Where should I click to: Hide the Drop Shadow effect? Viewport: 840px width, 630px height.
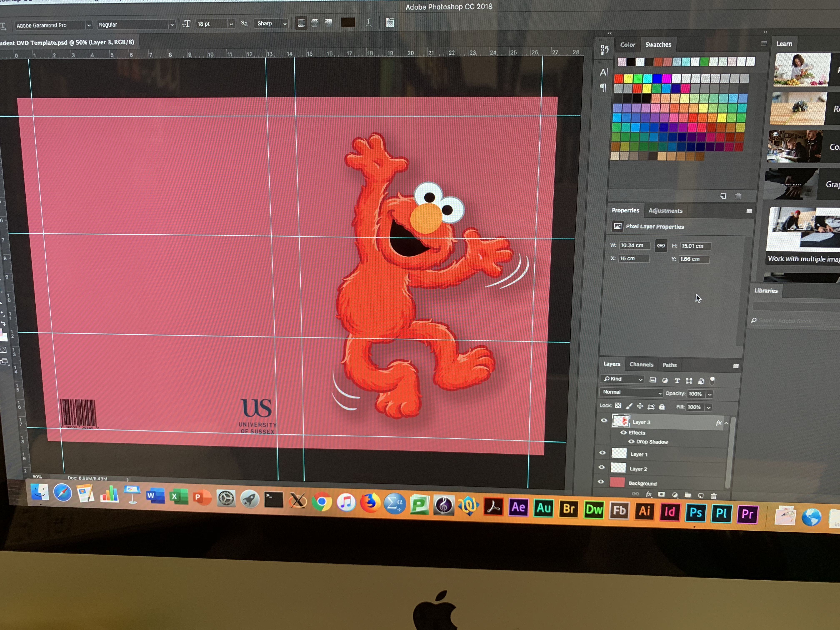[x=631, y=442]
